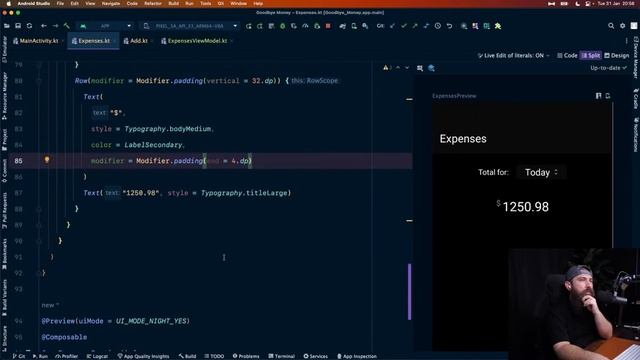The height and width of the screenshot is (360, 640).
Task: Navigate back arrow in toolbar
Action: point(44,26)
